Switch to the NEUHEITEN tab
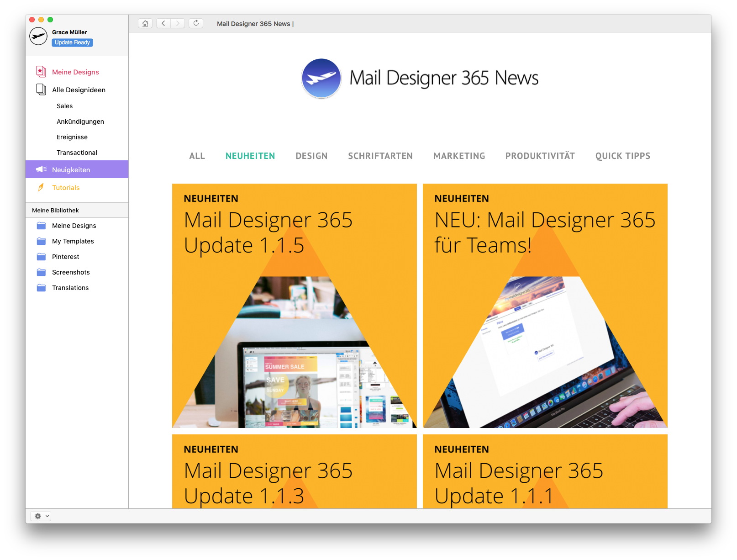This screenshot has width=737, height=560. click(250, 156)
